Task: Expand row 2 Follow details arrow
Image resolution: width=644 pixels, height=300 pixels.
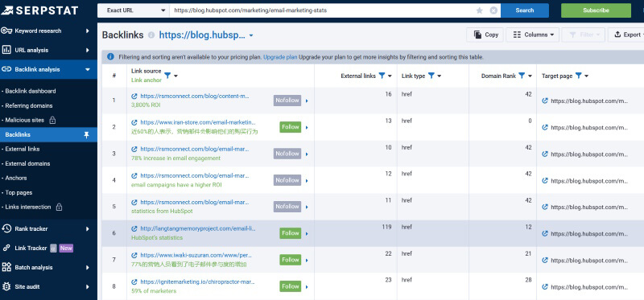Action: [307, 127]
